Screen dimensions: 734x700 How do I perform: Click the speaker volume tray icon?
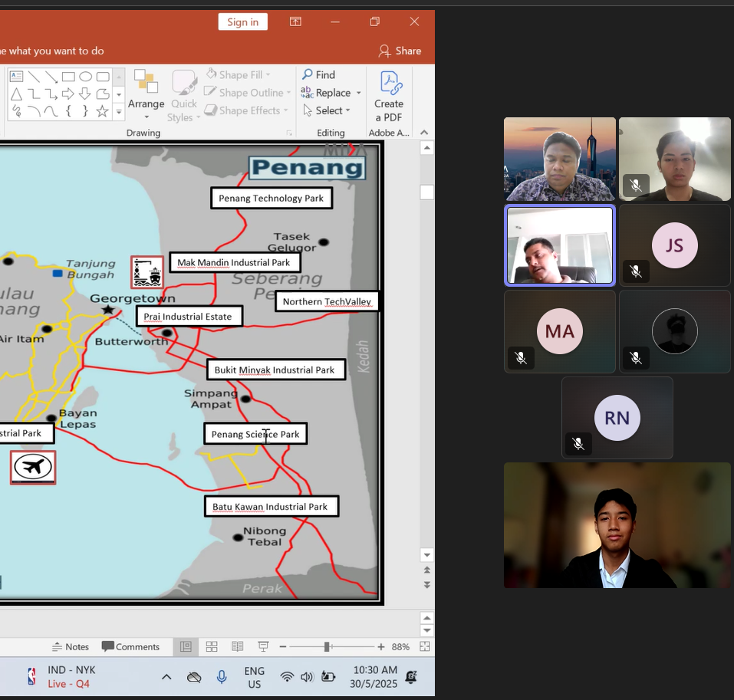[x=307, y=677]
